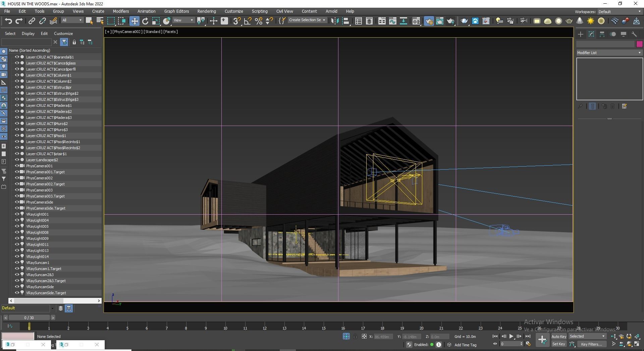Select the Select and Link tool
The height and width of the screenshot is (351, 644).
(x=32, y=21)
